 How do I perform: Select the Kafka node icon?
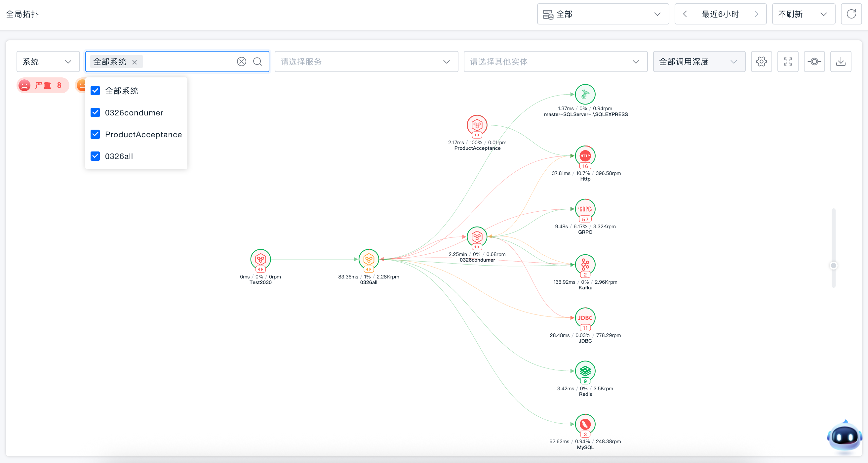tap(585, 264)
